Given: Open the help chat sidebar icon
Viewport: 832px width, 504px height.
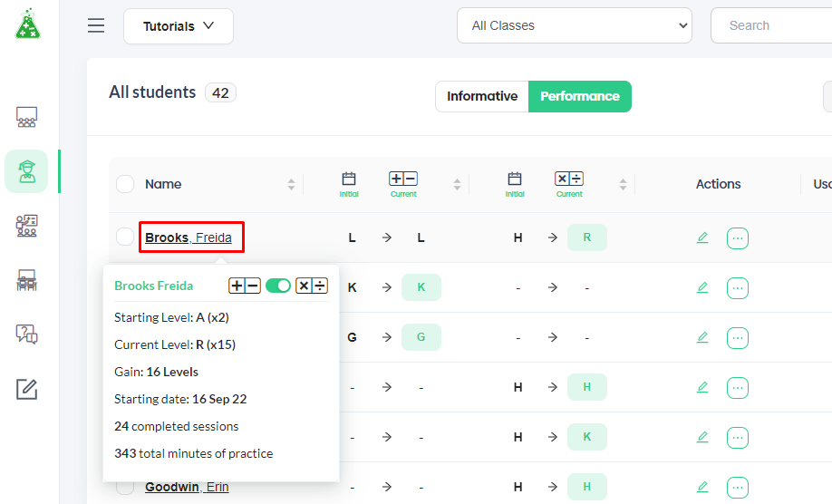Looking at the screenshot, I should tap(26, 334).
